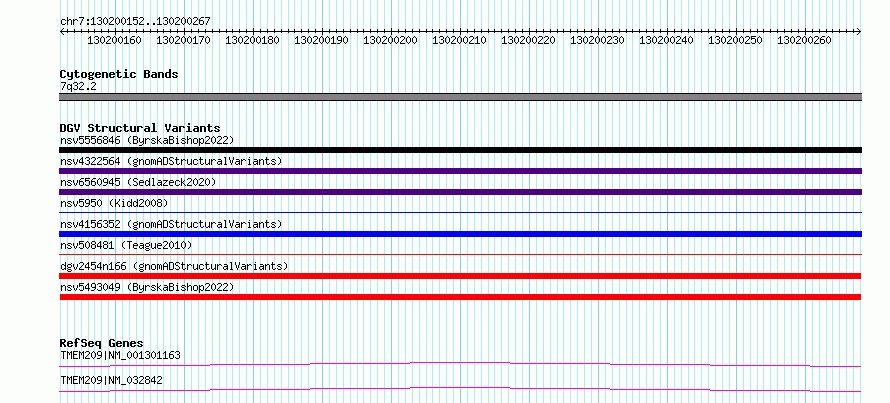Select the magenta NM_001301163 transcript line

460,364
